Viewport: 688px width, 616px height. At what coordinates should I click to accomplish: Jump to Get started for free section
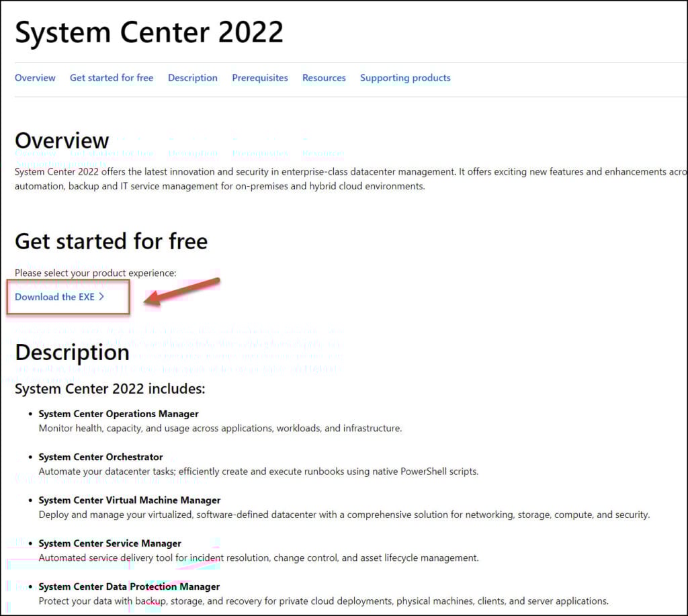[x=112, y=78]
